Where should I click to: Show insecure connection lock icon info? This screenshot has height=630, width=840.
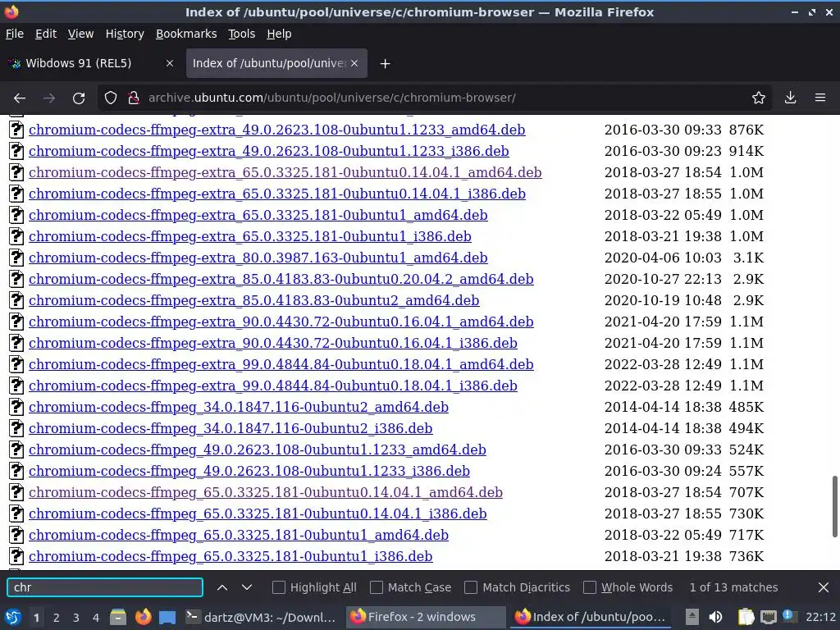click(x=134, y=98)
